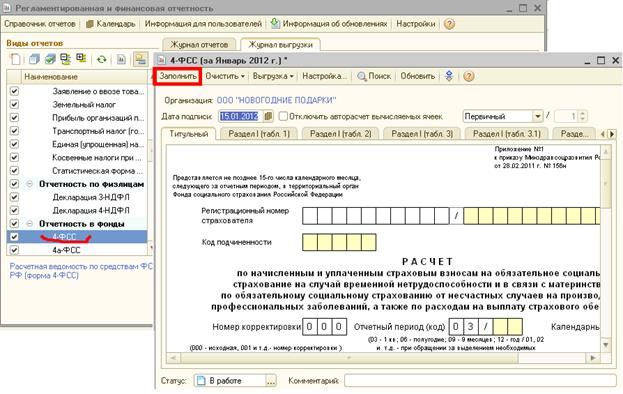Click the document properties icon after refresh

[x=121, y=60]
